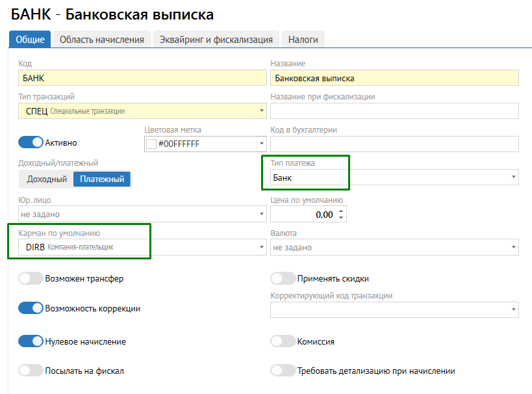This screenshot has height=394, width=532.
Task: Toggle the Активно switch
Action: [x=31, y=142]
